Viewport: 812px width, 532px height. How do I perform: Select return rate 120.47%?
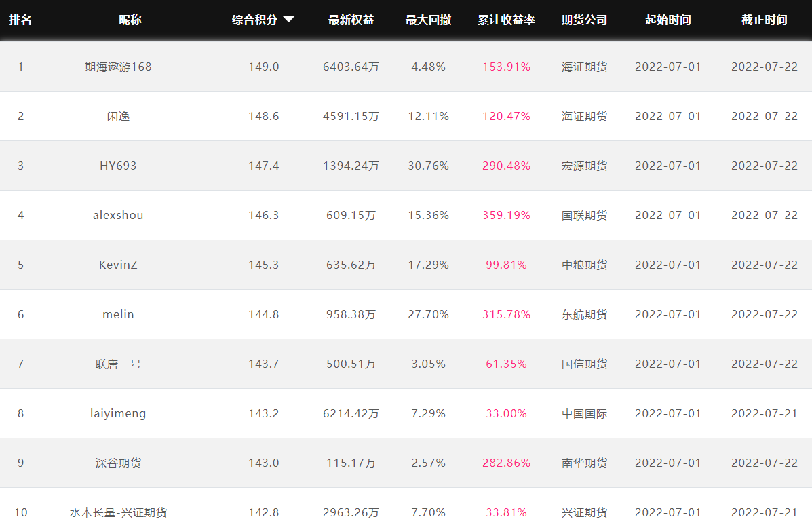point(507,116)
